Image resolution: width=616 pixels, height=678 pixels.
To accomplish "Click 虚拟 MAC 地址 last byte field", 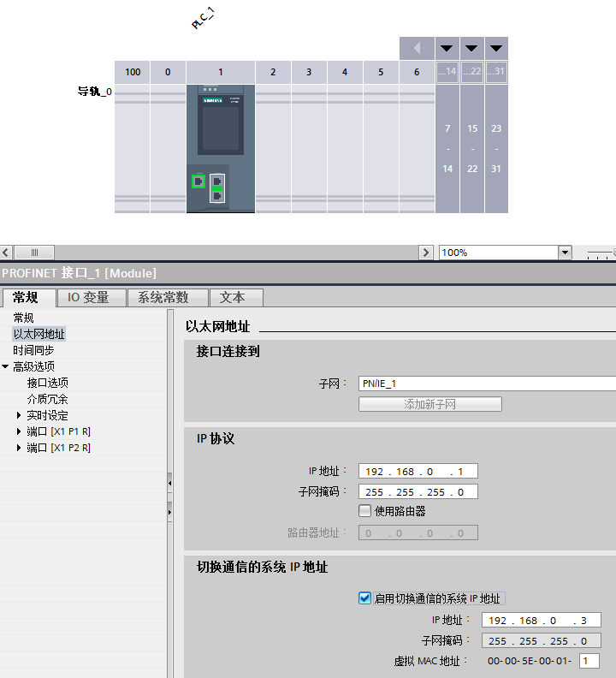I will tap(589, 661).
